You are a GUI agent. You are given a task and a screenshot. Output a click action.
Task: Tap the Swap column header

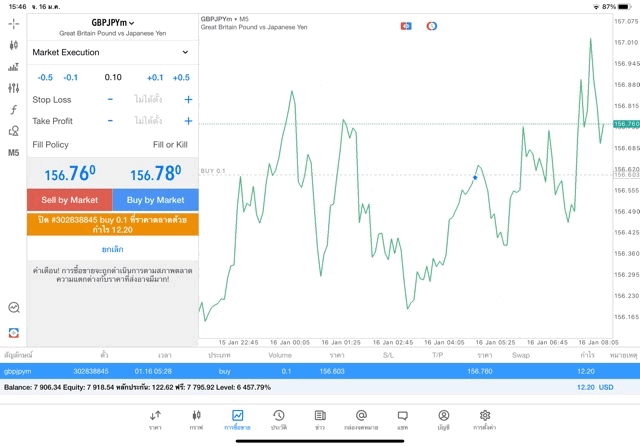(x=521, y=355)
